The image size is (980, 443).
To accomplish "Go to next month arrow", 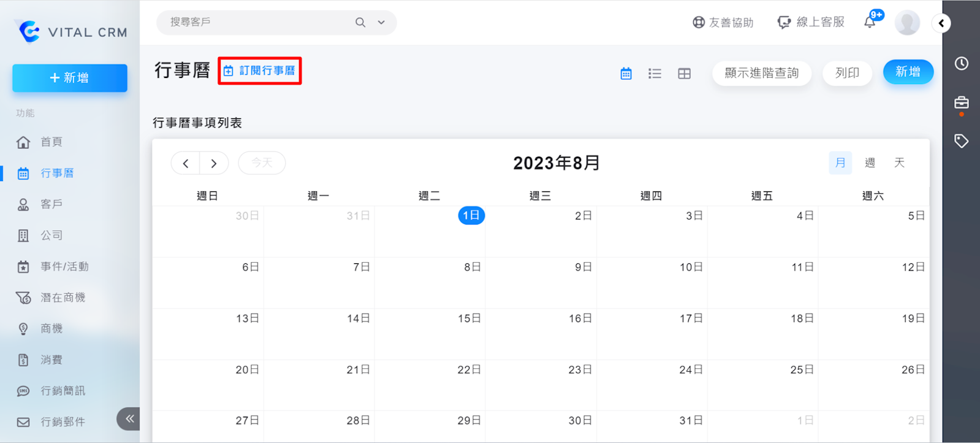I will tap(213, 163).
